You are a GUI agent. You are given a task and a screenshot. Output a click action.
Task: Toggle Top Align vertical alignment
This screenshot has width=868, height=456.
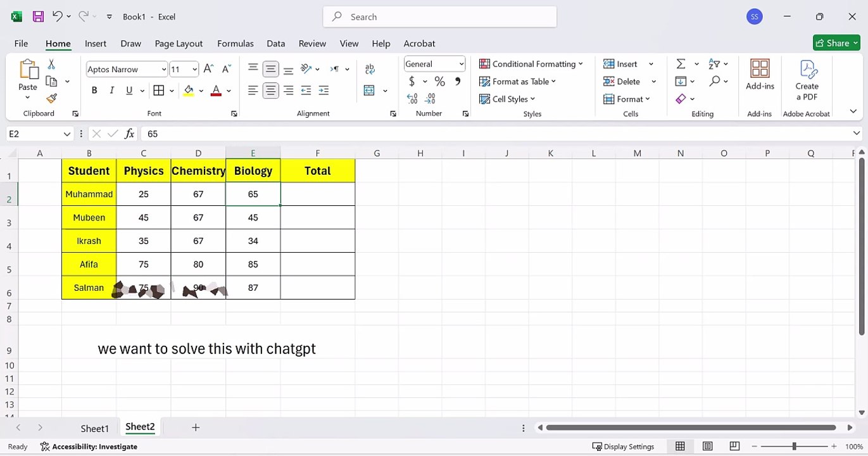(253, 69)
